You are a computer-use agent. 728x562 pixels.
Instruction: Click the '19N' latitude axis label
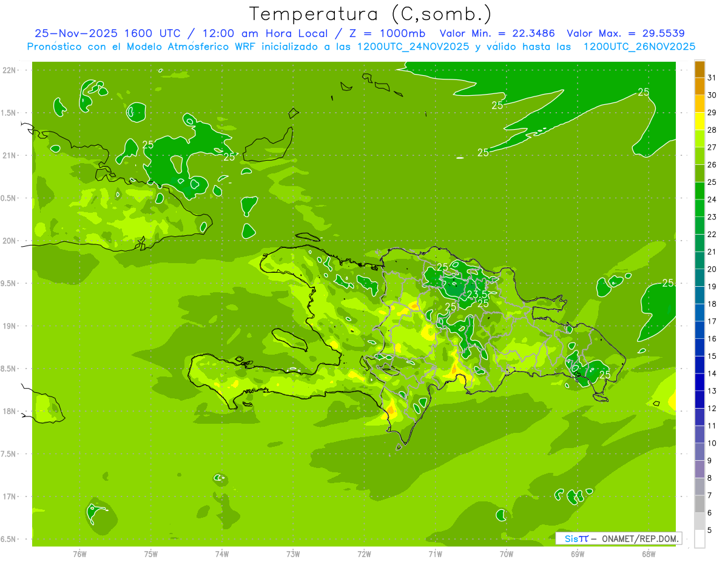(x=10, y=326)
